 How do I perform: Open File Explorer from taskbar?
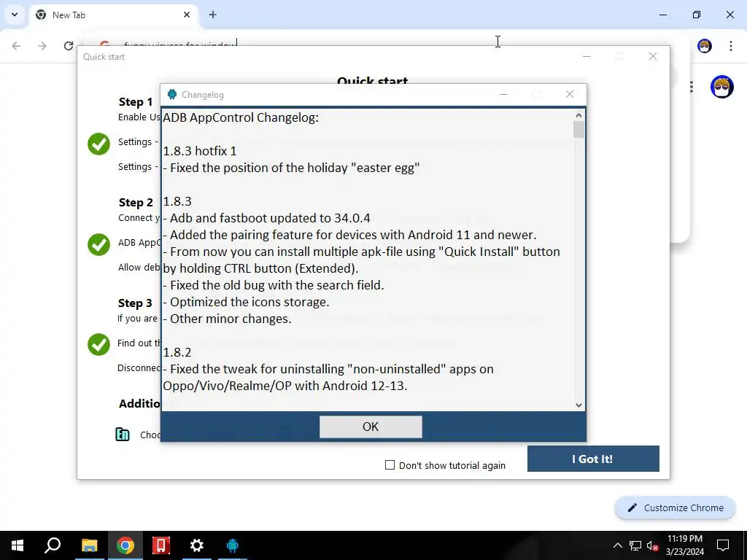coord(89,545)
